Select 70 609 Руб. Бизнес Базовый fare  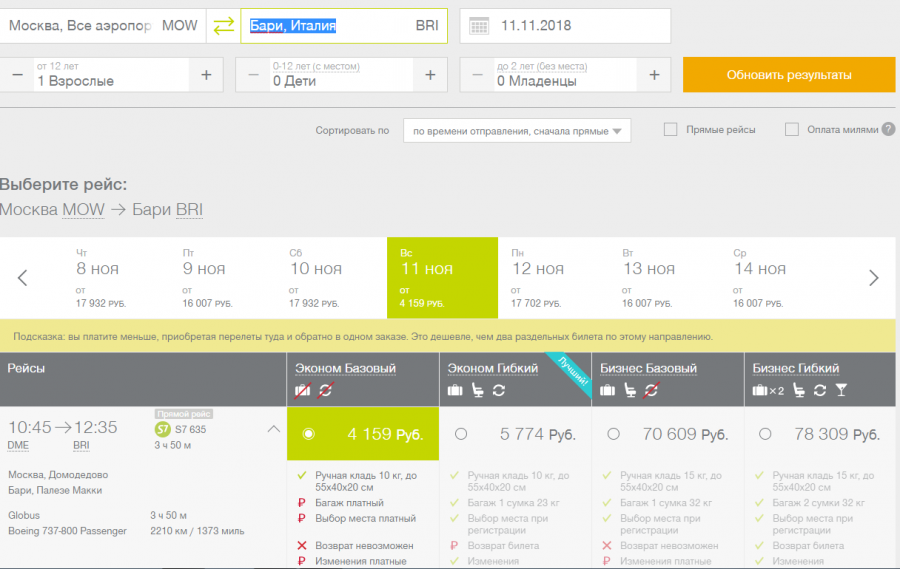(x=668, y=434)
